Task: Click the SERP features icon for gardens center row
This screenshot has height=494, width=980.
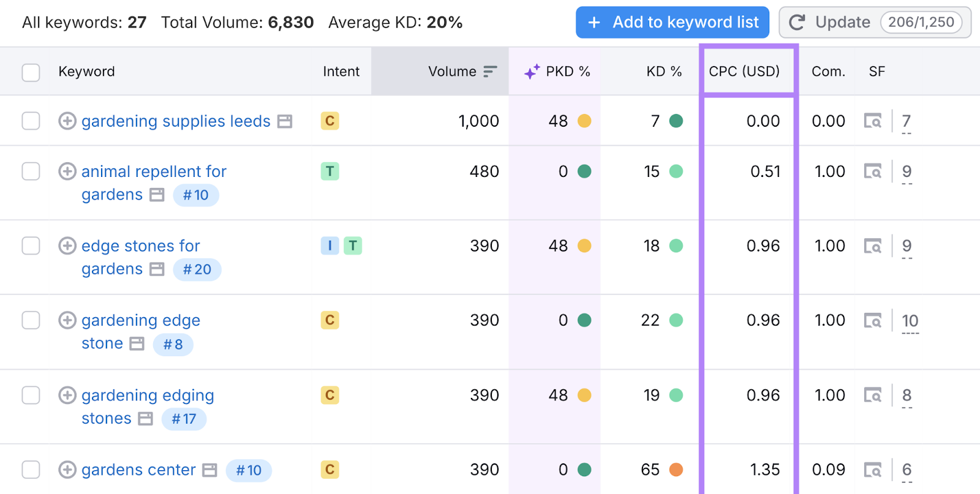Action: [x=873, y=470]
